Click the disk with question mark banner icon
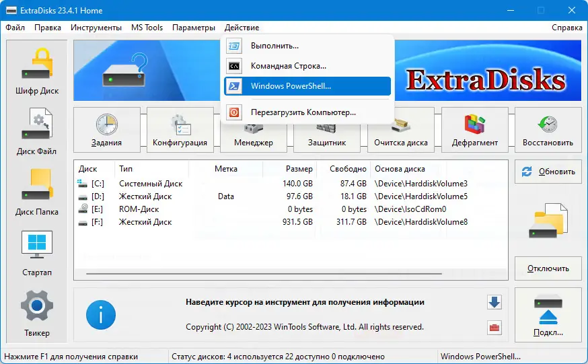This screenshot has height=364, width=588. pos(125,70)
